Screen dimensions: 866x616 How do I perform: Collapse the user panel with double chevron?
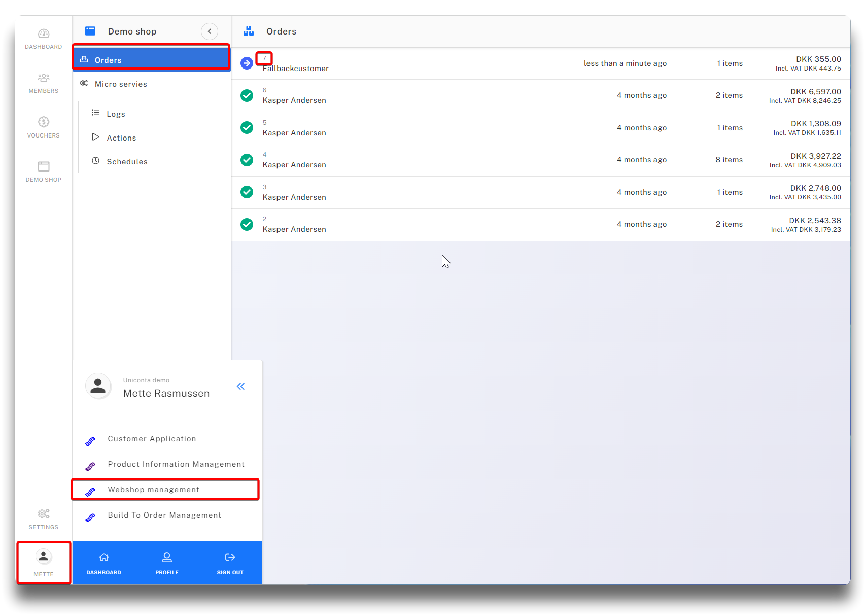pyautogui.click(x=241, y=387)
